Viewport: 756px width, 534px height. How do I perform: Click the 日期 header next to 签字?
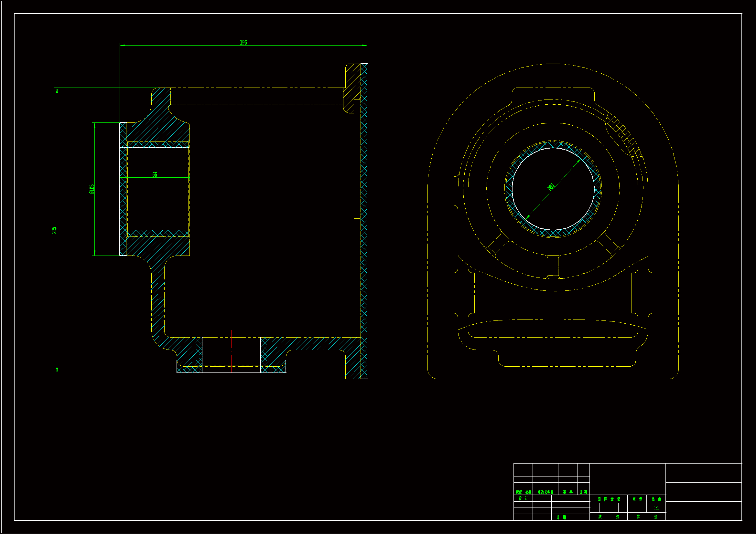click(x=583, y=492)
